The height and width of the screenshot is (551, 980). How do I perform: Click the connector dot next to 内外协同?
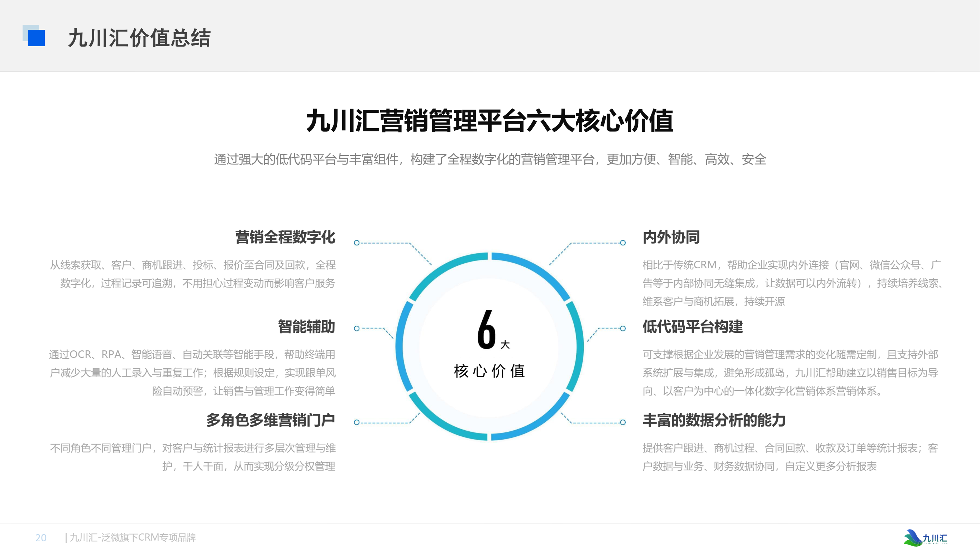[623, 243]
